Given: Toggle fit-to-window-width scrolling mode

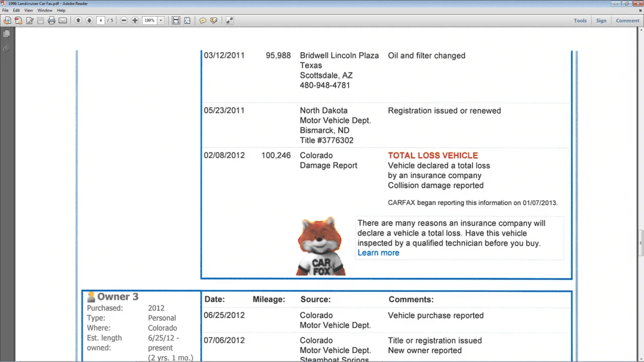Looking at the screenshot, I should pos(176,21).
